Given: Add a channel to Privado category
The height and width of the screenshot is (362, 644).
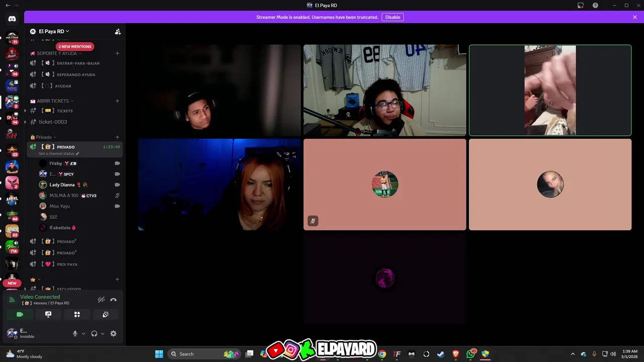Looking at the screenshot, I should coord(117,137).
